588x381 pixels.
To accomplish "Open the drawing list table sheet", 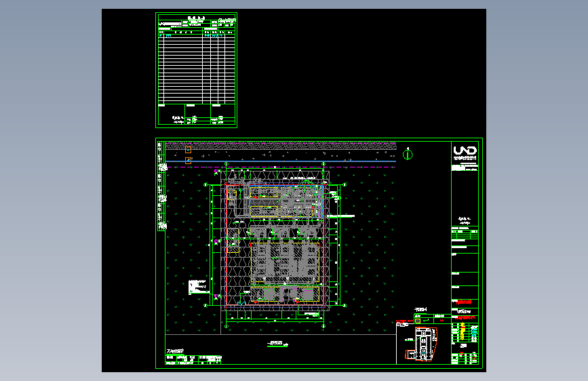I will pos(197,70).
